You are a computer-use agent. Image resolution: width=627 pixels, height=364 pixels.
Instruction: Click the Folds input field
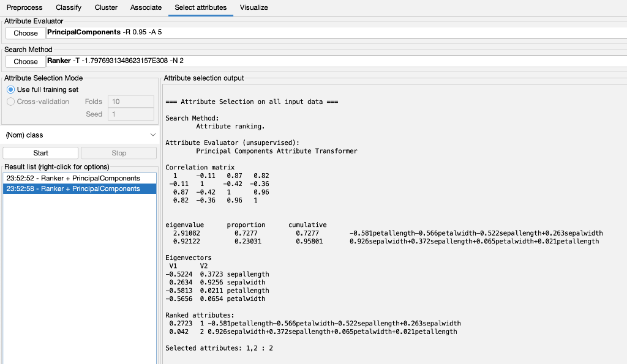[x=130, y=101]
